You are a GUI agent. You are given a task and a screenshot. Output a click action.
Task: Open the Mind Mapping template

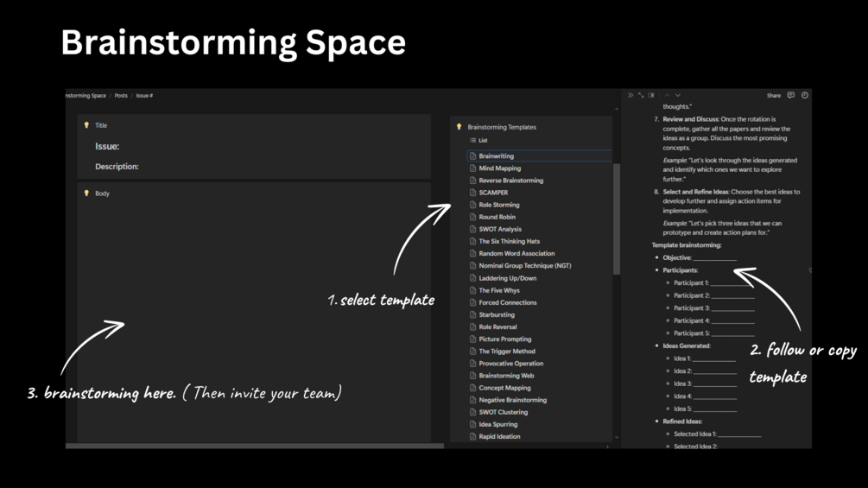pyautogui.click(x=499, y=168)
